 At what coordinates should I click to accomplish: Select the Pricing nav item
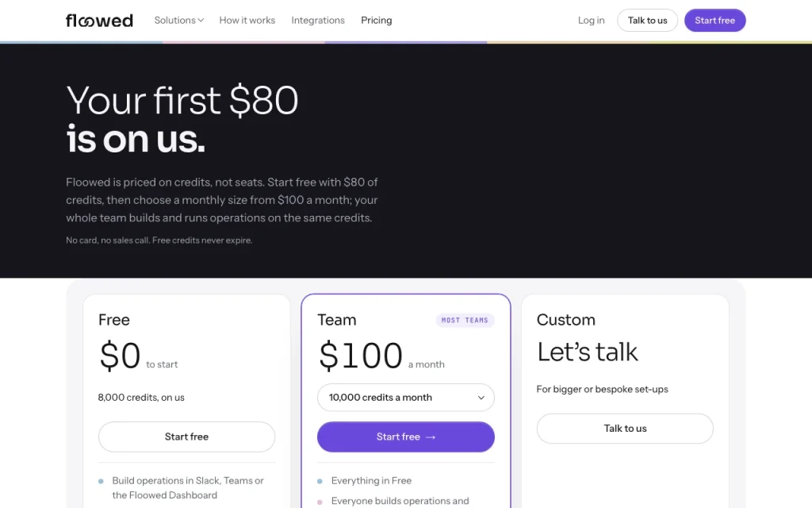pos(377,20)
